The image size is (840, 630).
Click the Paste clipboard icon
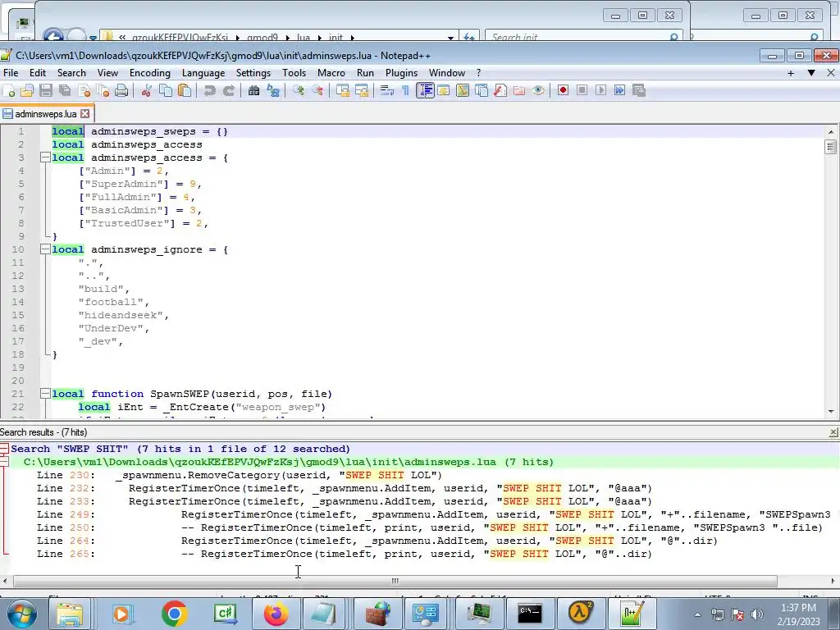point(185,90)
